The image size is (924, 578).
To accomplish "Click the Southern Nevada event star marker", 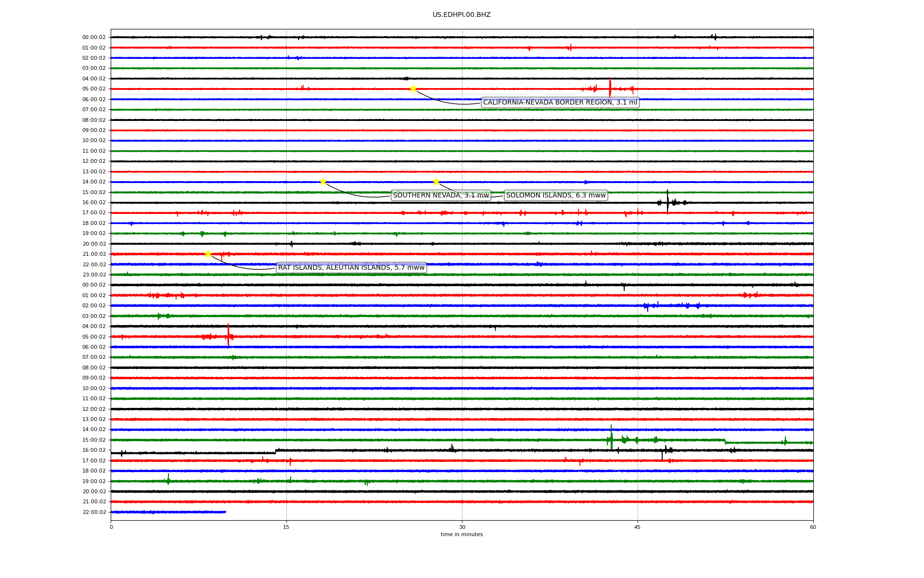I will point(323,182).
